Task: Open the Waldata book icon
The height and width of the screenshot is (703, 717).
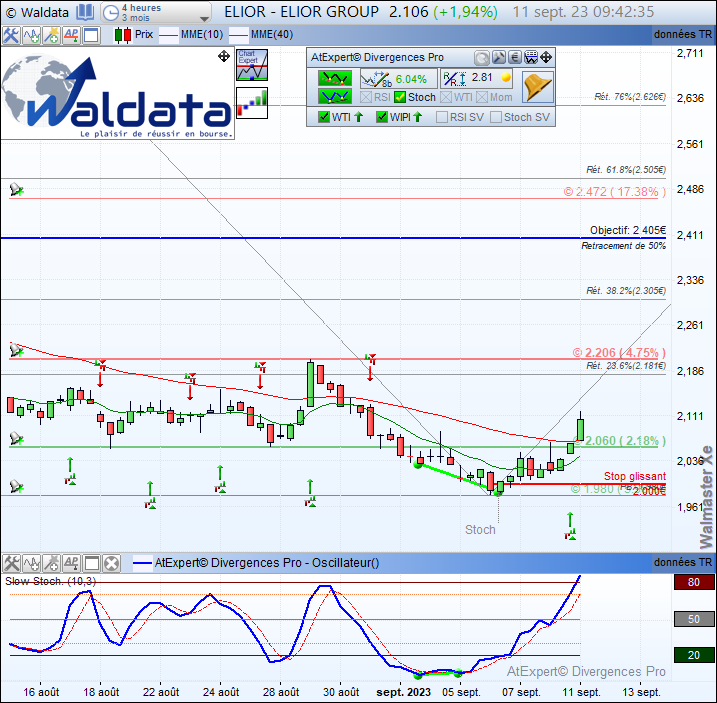Action: tap(85, 12)
